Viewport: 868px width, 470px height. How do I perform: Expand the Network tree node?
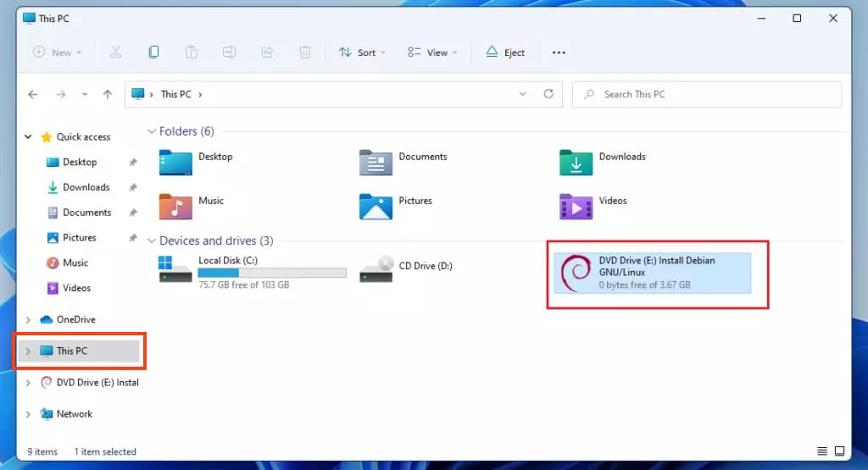28,414
